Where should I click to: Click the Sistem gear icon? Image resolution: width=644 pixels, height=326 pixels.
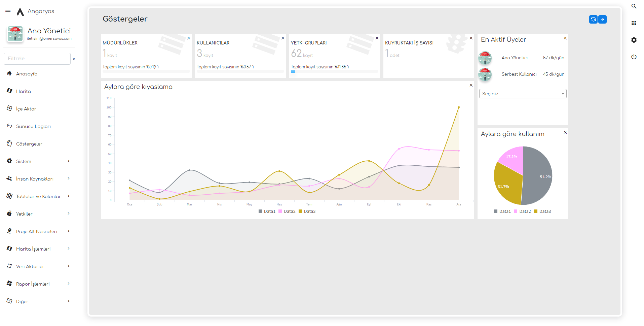(x=9, y=161)
